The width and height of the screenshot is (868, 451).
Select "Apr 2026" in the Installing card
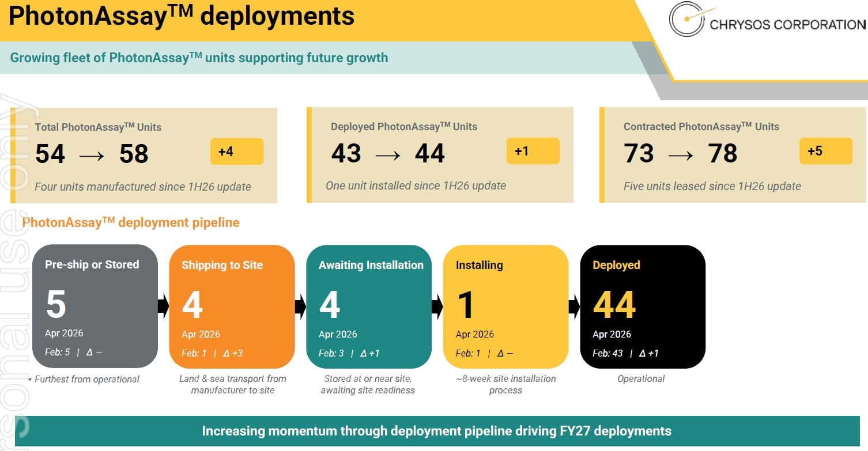475,334
